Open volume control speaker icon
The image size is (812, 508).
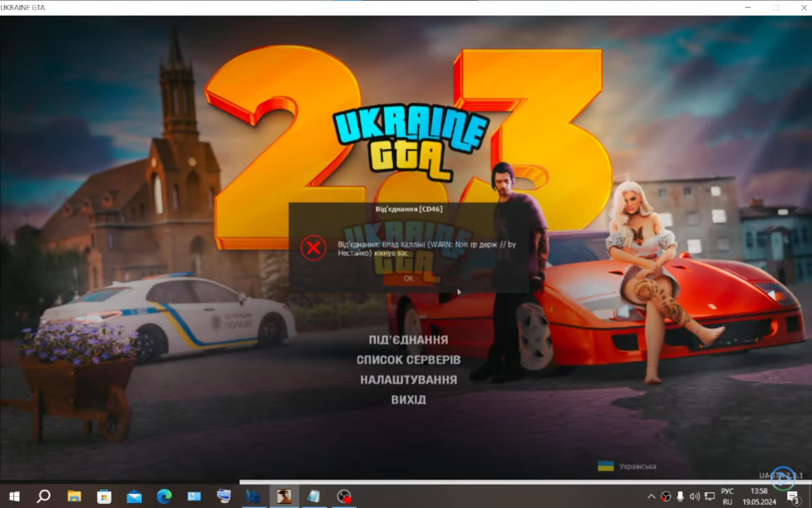click(x=695, y=496)
